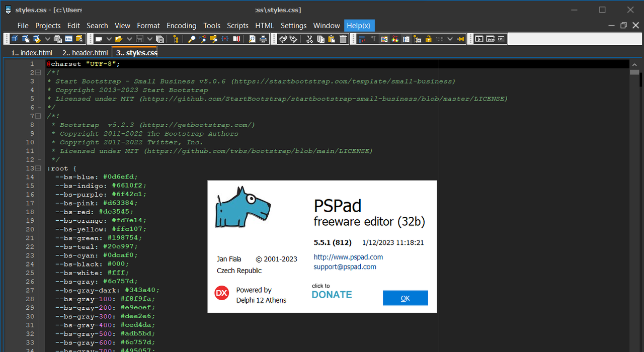644x352 pixels.
Task: Toggle the read-only padlock icon
Action: 429,39
